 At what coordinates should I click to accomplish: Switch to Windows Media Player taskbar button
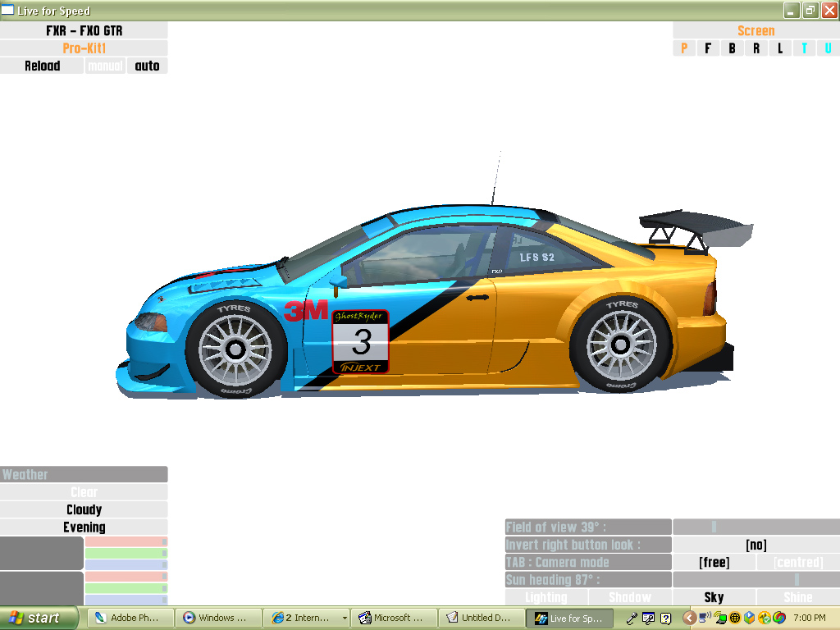218,619
